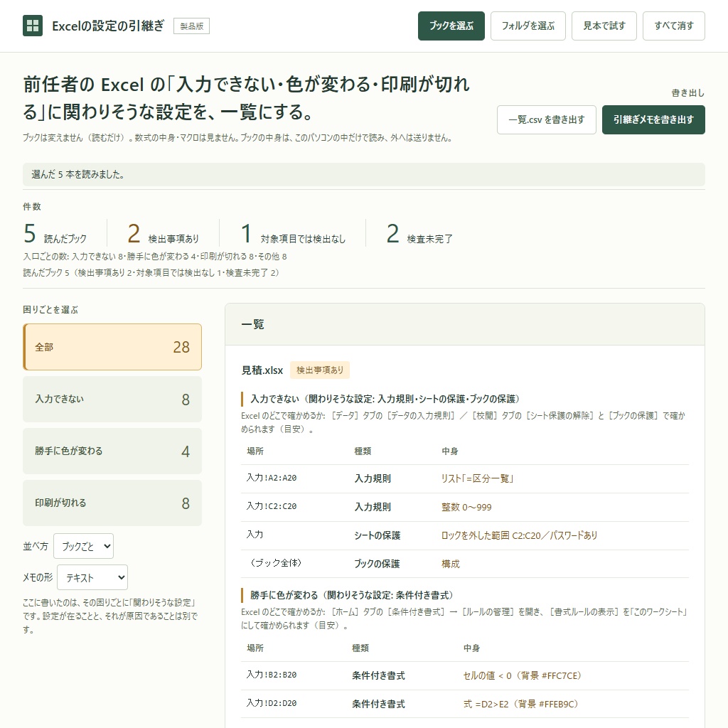Open the メモの形 dropdown

point(92,577)
